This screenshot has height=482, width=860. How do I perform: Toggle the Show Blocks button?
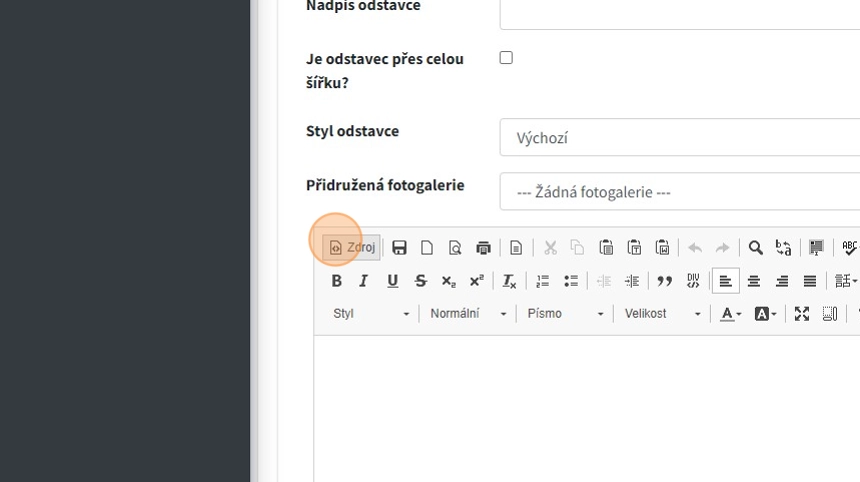pyautogui.click(x=829, y=313)
